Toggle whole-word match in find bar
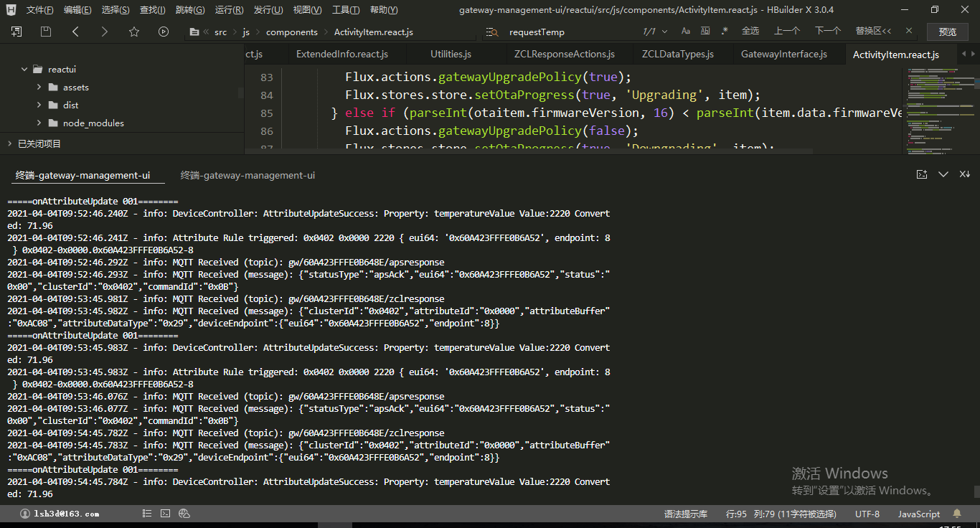Image resolution: width=980 pixels, height=528 pixels. 705,32
